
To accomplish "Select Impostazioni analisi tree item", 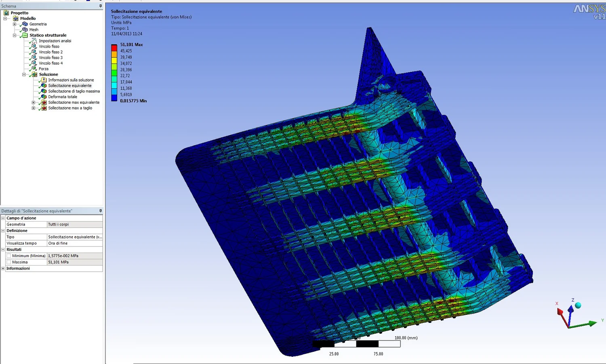I will (55, 41).
